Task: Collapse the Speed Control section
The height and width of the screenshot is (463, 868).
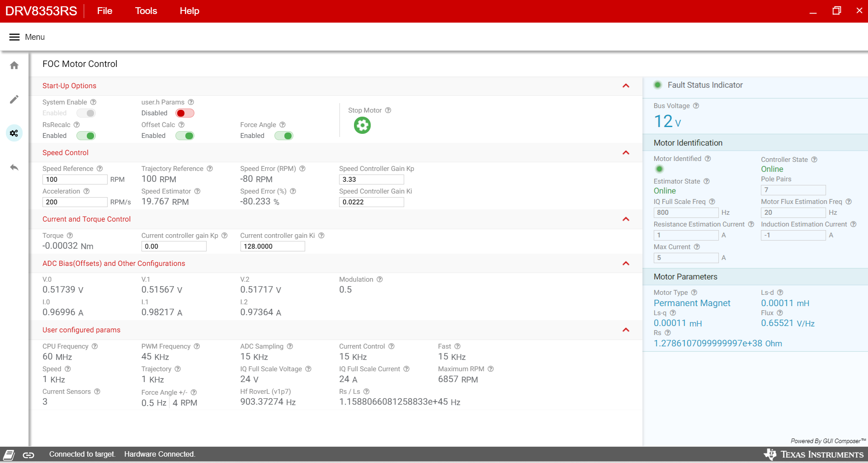Action: (626, 153)
